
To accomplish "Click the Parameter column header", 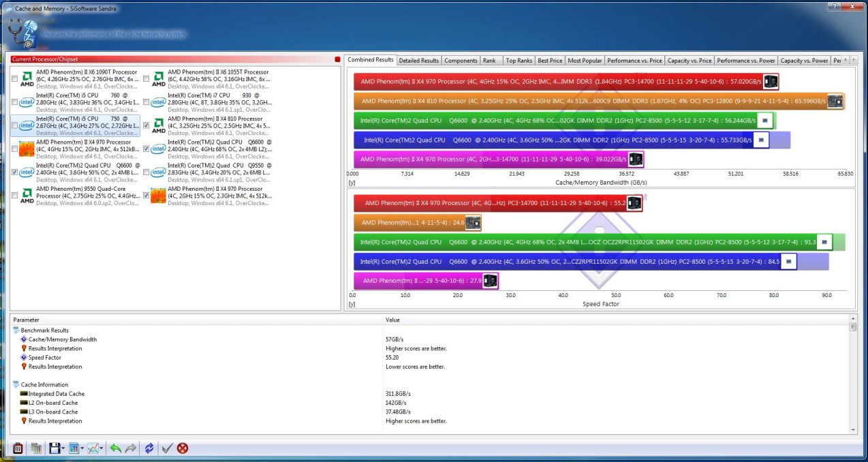I will click(x=198, y=320).
